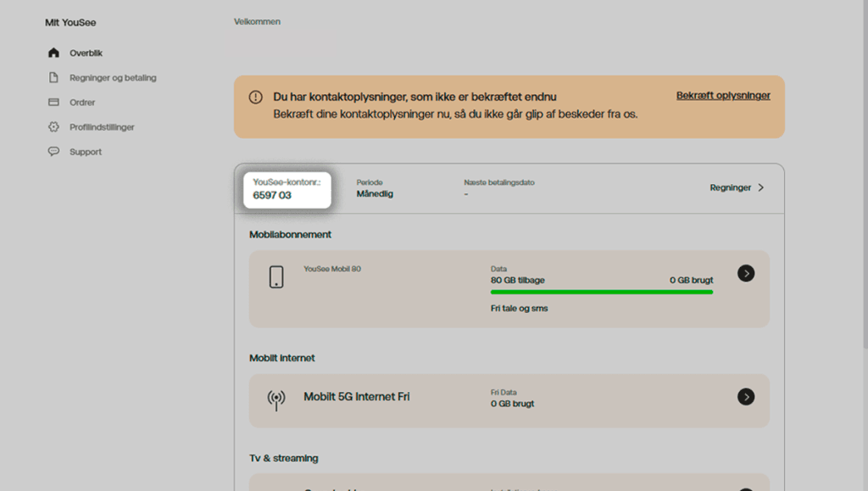The width and height of the screenshot is (868, 491).
Task: Click the document icon for Regninger og betaling
Action: pos(53,78)
